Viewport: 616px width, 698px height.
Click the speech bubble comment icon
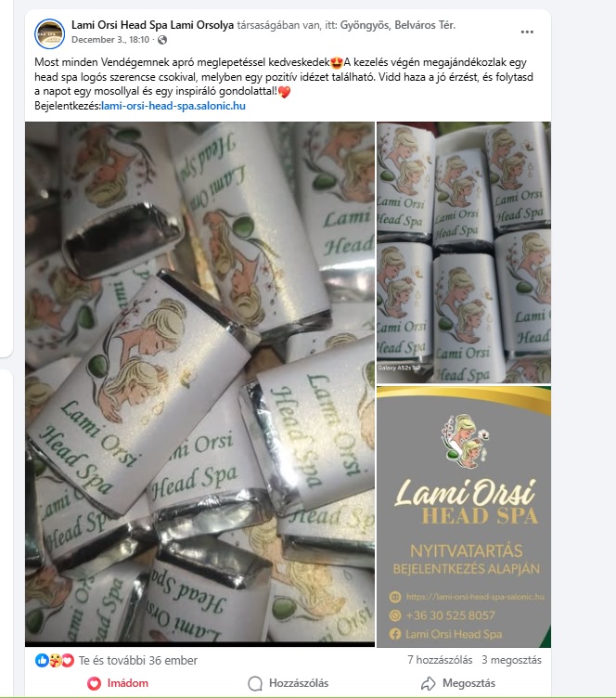click(x=255, y=683)
